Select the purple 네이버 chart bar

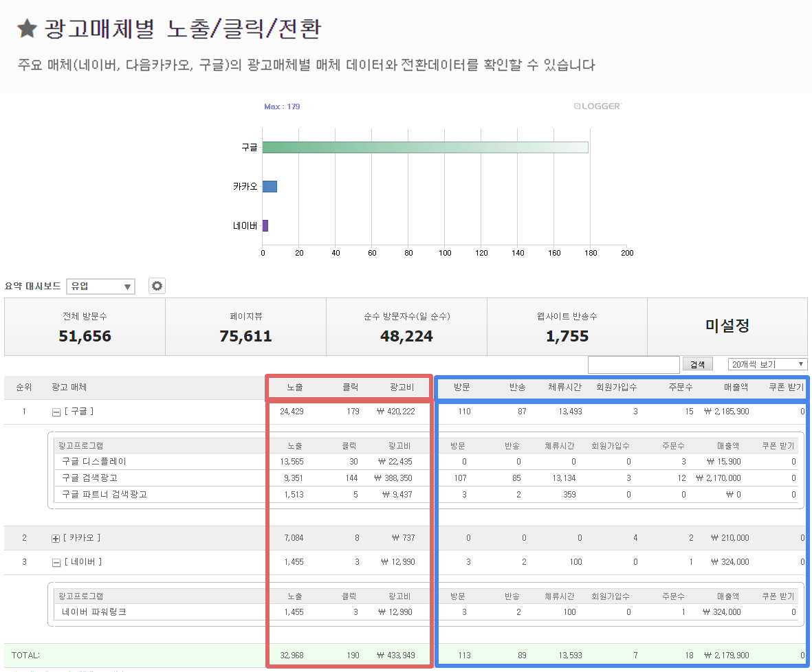(265, 226)
